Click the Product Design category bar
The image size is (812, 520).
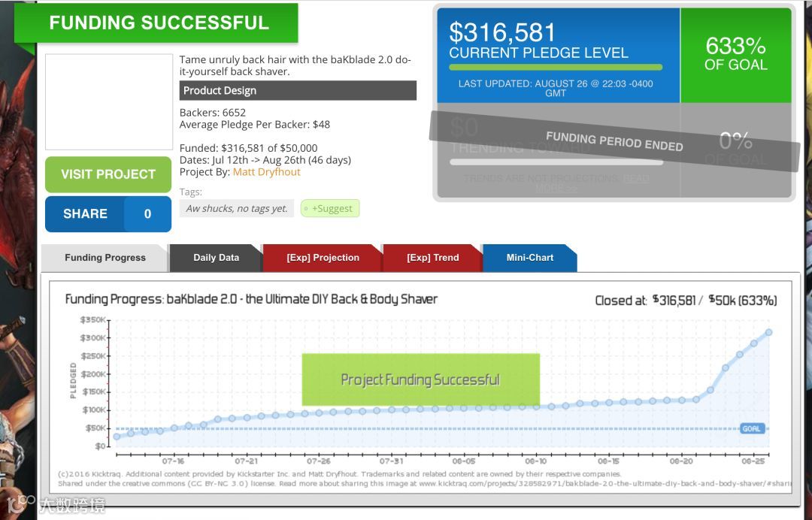298,90
